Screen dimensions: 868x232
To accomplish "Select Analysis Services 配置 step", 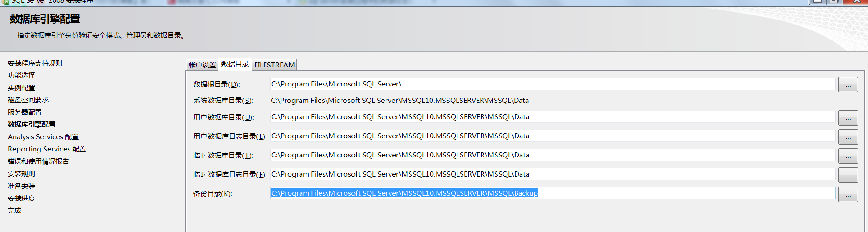I will (x=43, y=137).
